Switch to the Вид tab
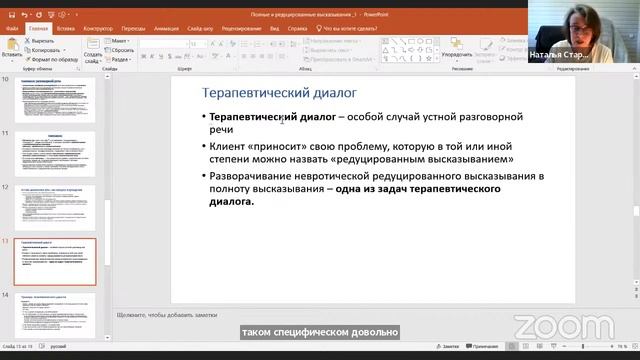 pyautogui.click(x=274, y=29)
